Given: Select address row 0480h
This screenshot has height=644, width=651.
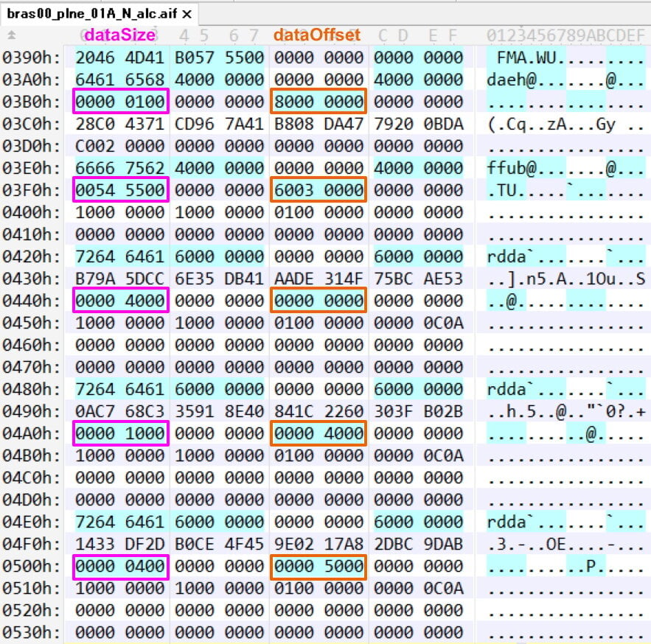Looking at the screenshot, I should [31, 389].
